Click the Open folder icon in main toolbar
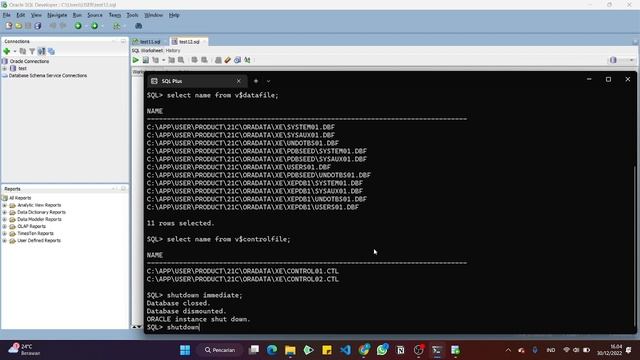The image size is (640, 360). pyautogui.click(x=19, y=26)
